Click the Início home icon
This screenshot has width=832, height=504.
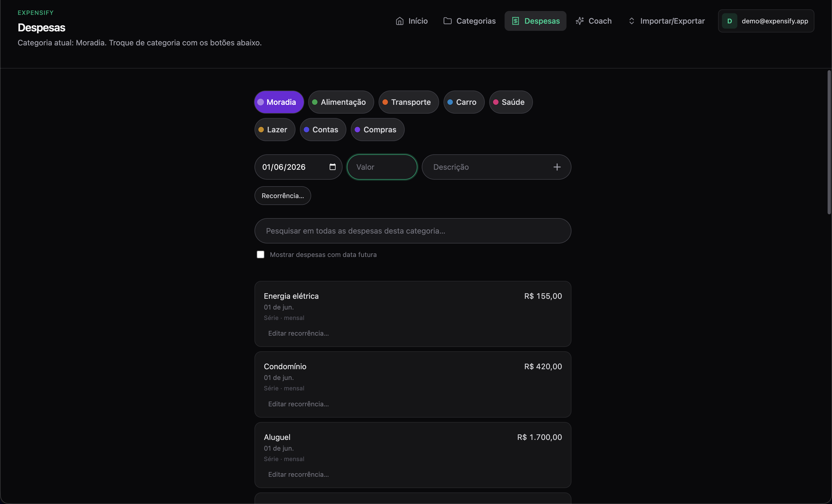pyautogui.click(x=399, y=21)
